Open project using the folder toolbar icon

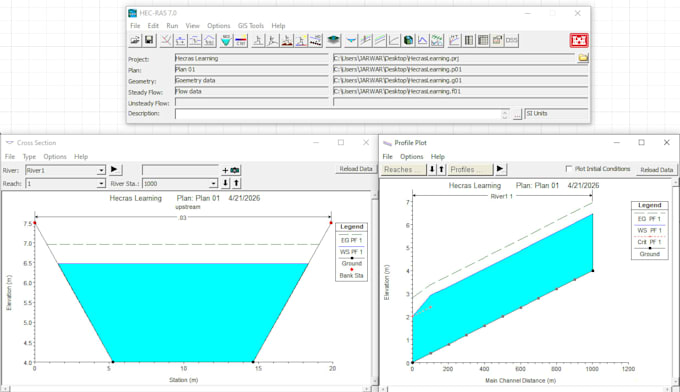pos(135,40)
